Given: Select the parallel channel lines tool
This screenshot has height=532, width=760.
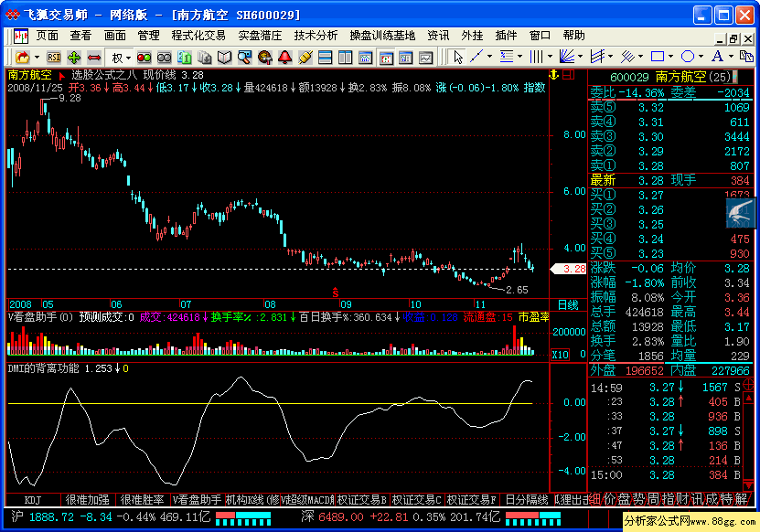Looking at the screenshot, I should [597, 57].
